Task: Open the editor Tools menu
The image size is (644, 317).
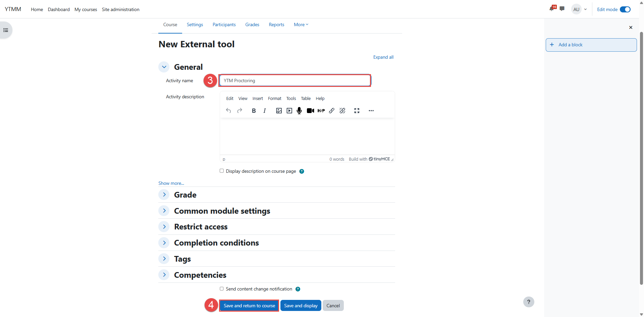Action: click(x=291, y=99)
